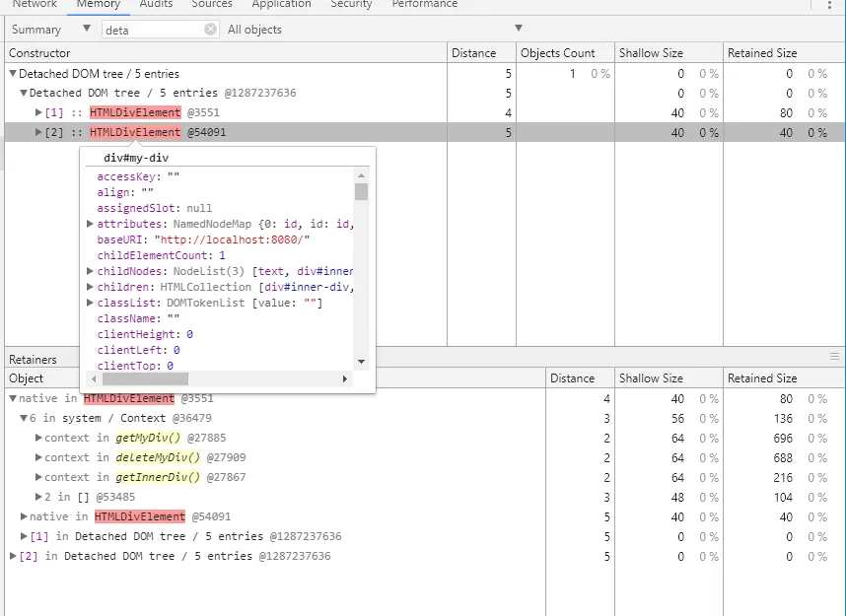Image resolution: width=846 pixels, height=616 pixels.
Task: Click horizontal scrollbar thumb in preview popup
Action: pos(145,378)
